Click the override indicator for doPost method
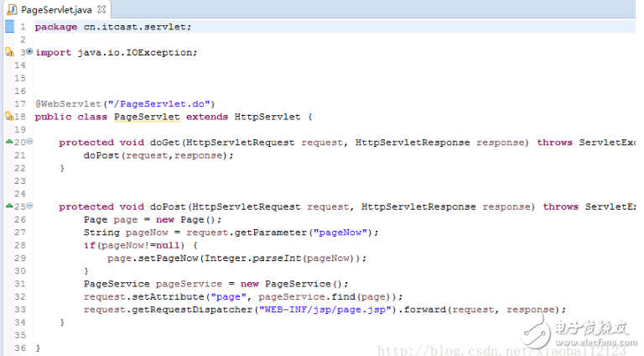644x356 pixels. (8, 206)
